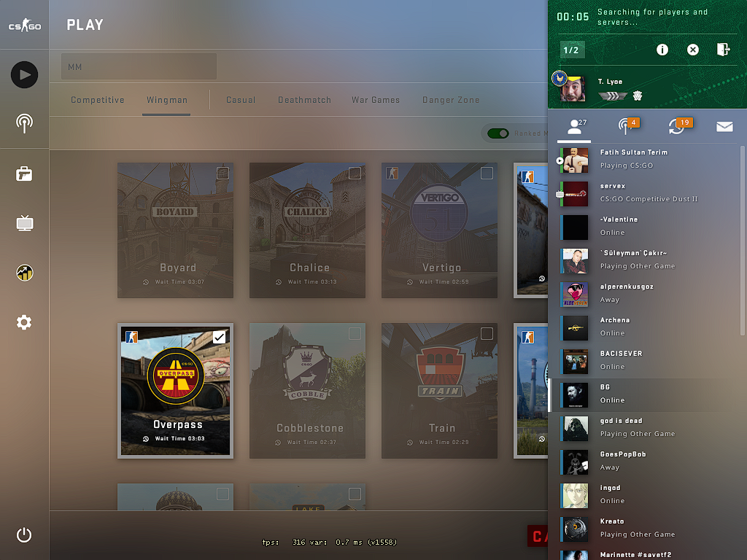Click T. Lyoe's profile avatar
Viewport: 747px width, 560px height.
click(572, 88)
